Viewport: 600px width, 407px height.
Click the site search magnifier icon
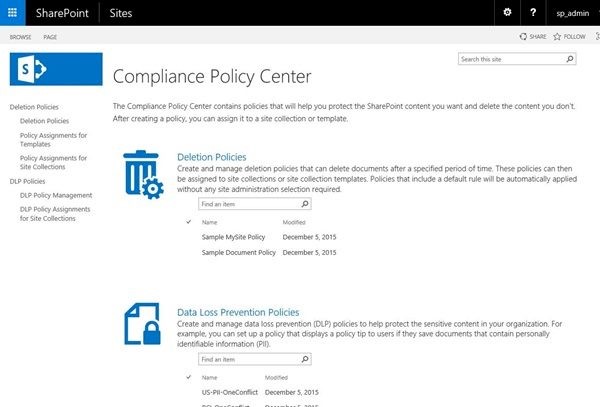click(570, 59)
